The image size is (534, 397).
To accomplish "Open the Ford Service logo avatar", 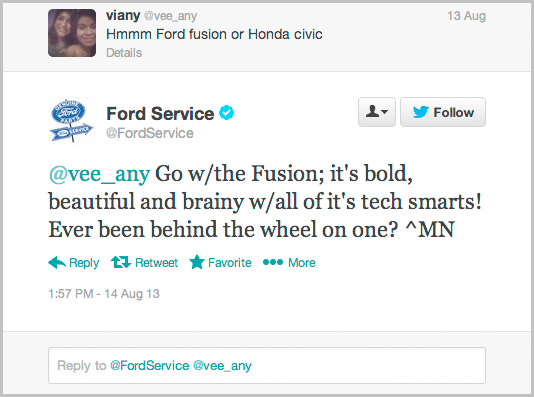I will click(72, 120).
